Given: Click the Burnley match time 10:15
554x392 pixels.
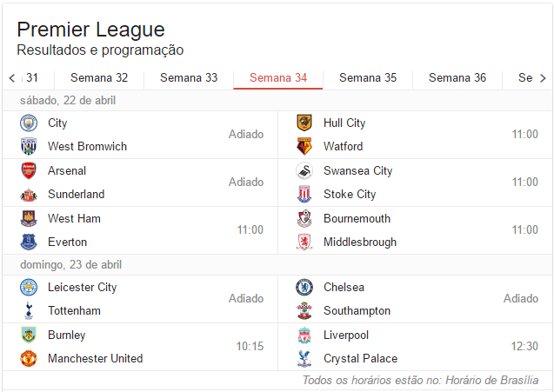Looking at the screenshot, I should click(250, 347).
